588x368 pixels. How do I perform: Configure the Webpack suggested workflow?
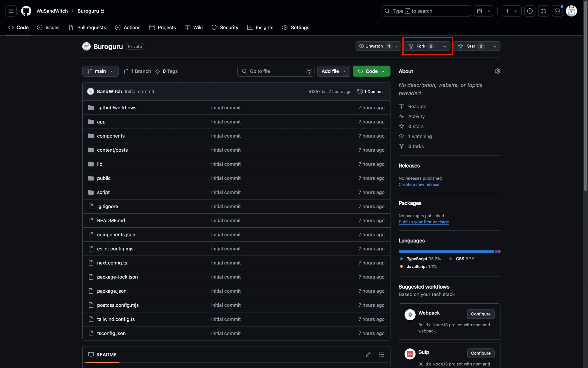[481, 314]
